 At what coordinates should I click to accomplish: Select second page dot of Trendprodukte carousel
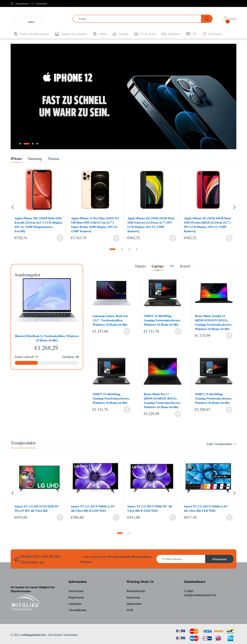[129, 533]
